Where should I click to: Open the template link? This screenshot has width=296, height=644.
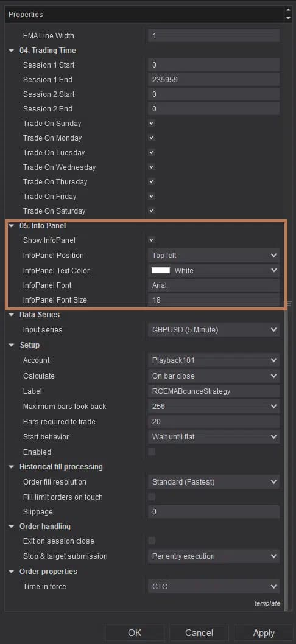click(267, 603)
